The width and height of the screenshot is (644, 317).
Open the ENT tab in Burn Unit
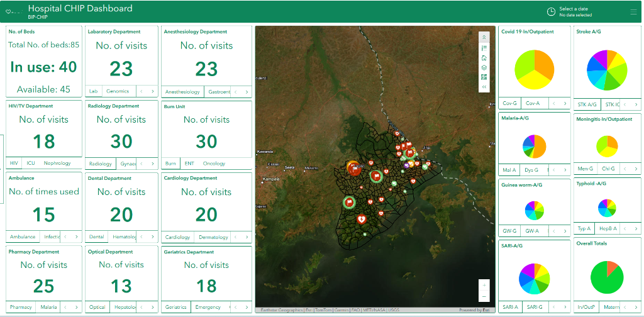pyautogui.click(x=189, y=164)
